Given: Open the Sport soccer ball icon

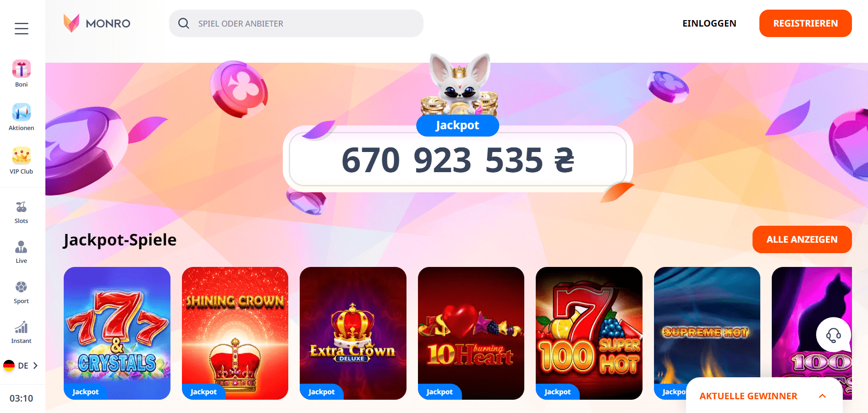Looking at the screenshot, I should point(22,287).
